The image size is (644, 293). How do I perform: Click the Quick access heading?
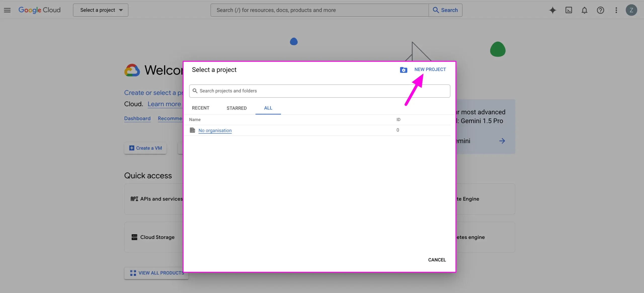pos(148,176)
